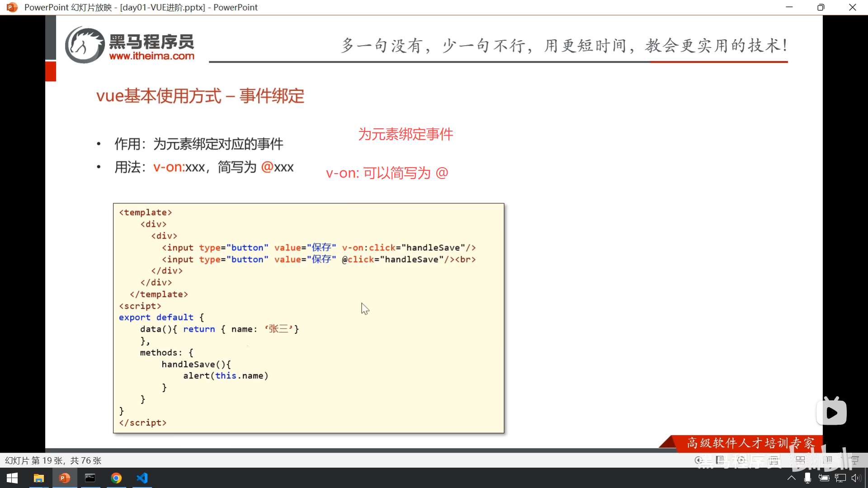Click the network display tray icon

840,478
